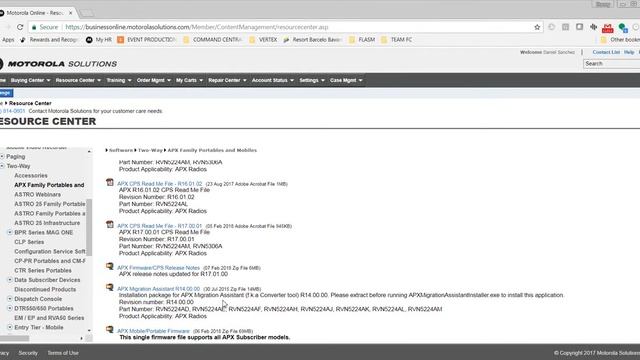The image size is (640, 360).
Task: Click the secure padlock icon in address bar
Action: [x=34, y=27]
